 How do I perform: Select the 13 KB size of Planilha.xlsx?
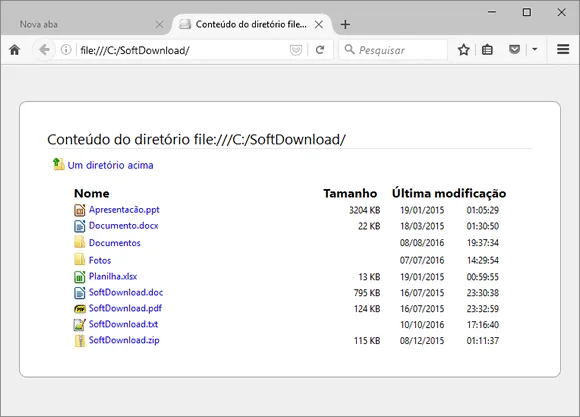[x=369, y=277]
